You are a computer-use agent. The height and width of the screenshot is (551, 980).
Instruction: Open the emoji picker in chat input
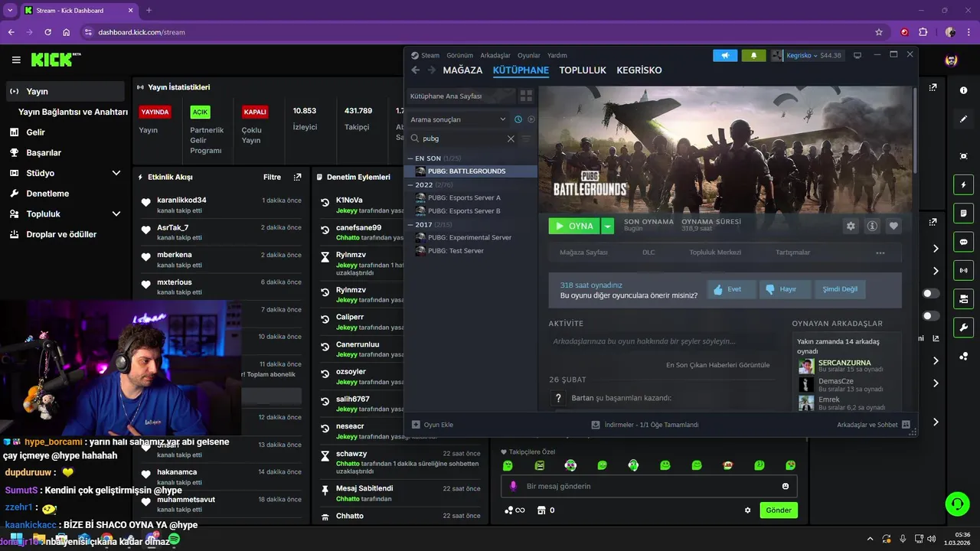pos(786,486)
